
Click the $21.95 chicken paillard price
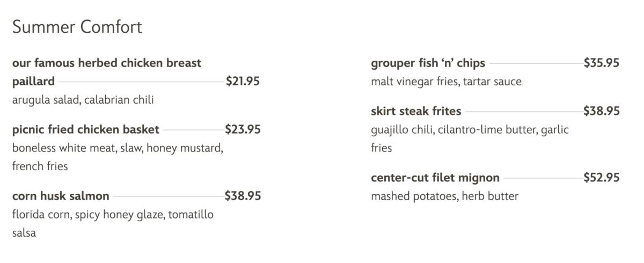243,82
